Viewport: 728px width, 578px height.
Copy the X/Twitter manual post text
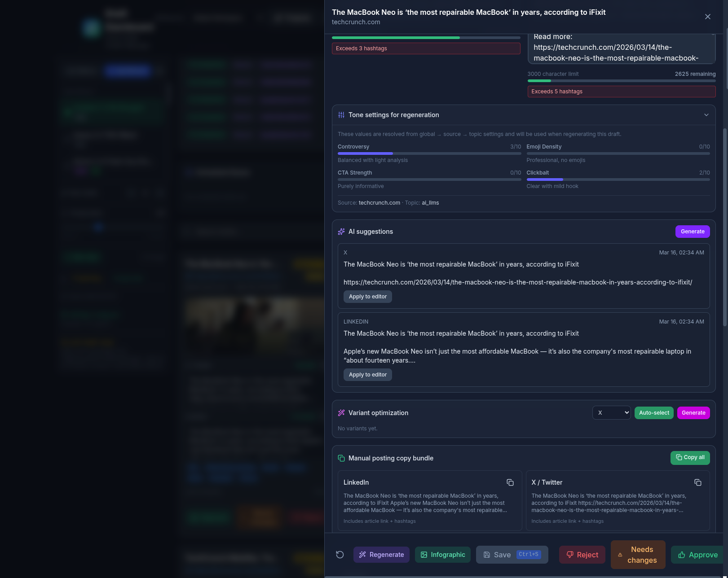tap(698, 482)
